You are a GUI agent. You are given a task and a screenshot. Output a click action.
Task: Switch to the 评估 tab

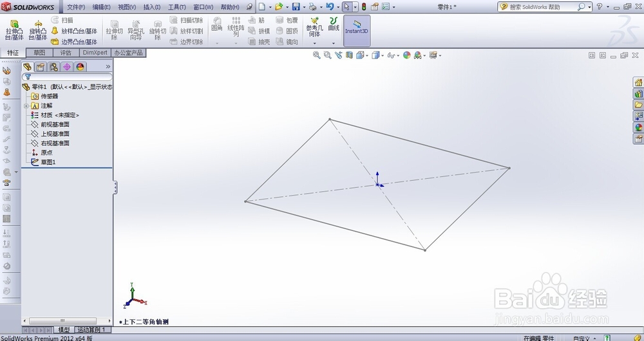click(66, 53)
